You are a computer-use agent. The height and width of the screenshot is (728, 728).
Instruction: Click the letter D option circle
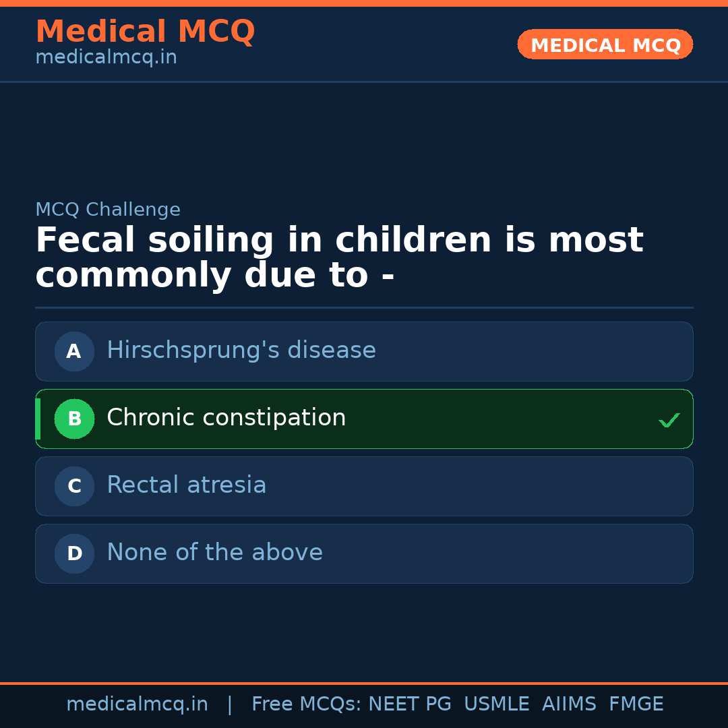tap(74, 553)
